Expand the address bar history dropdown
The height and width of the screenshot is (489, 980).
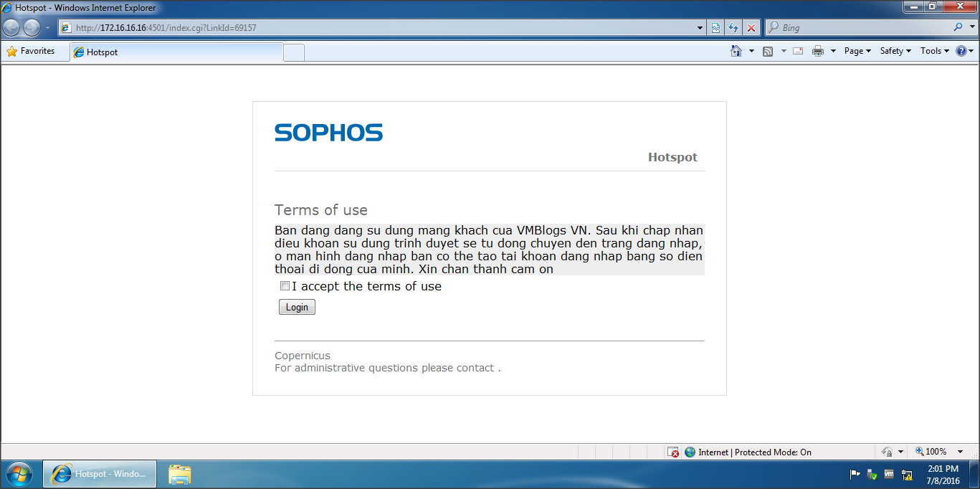700,28
